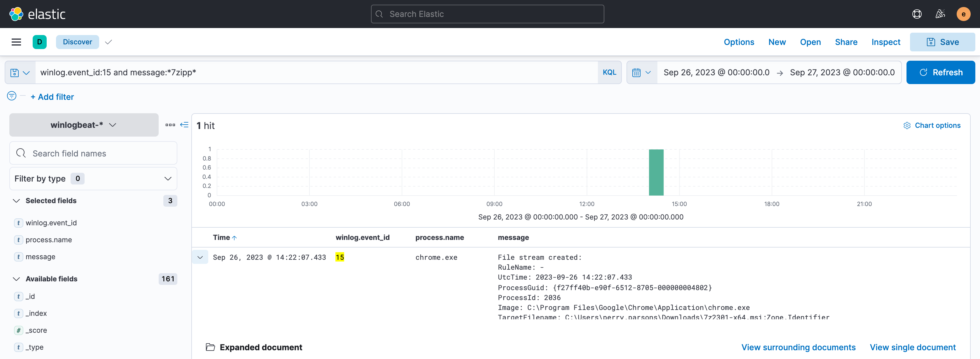Viewport: 980px width, 359px height.
Task: Click the end date Sep 27, 2023
Action: click(x=842, y=72)
